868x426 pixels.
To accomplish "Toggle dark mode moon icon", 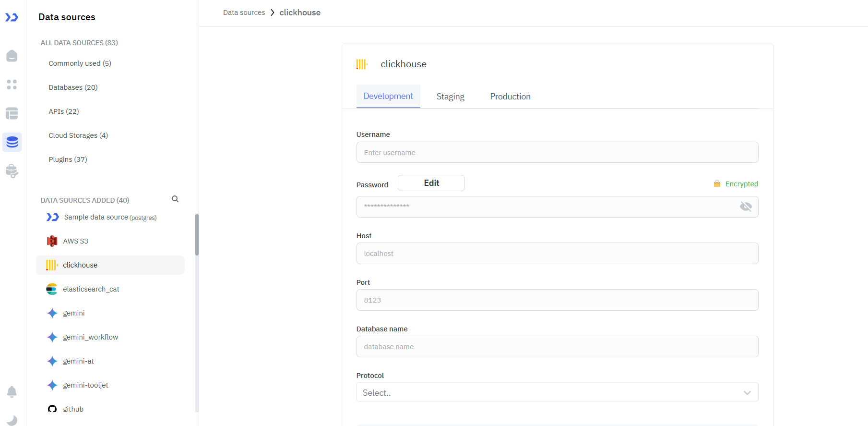I will click(x=12, y=420).
